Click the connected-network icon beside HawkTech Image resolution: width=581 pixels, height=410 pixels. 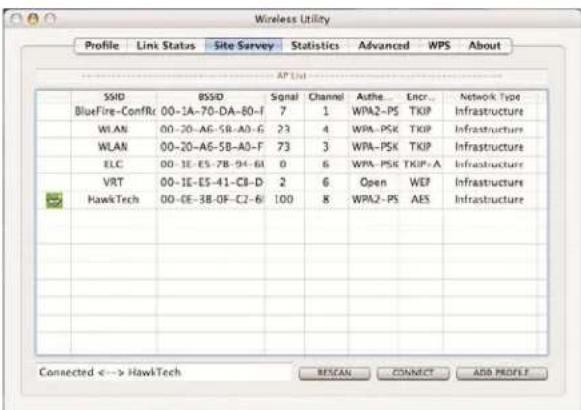click(x=54, y=200)
